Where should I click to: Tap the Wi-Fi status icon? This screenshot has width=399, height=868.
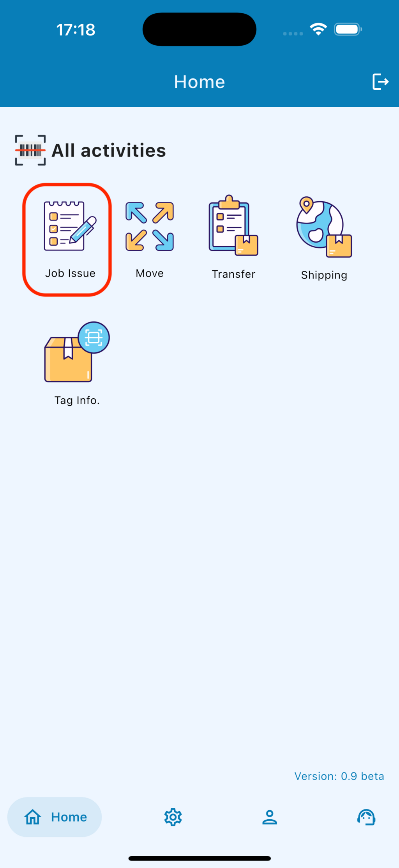(318, 29)
